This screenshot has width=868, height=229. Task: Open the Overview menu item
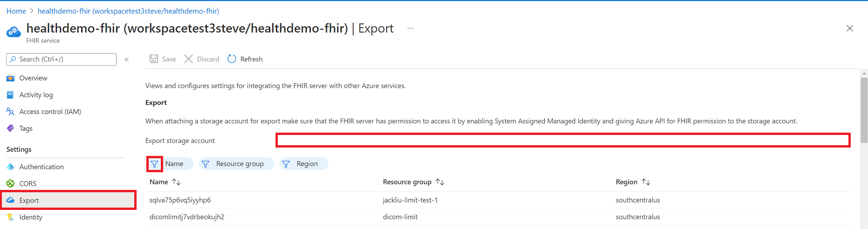coord(33,78)
